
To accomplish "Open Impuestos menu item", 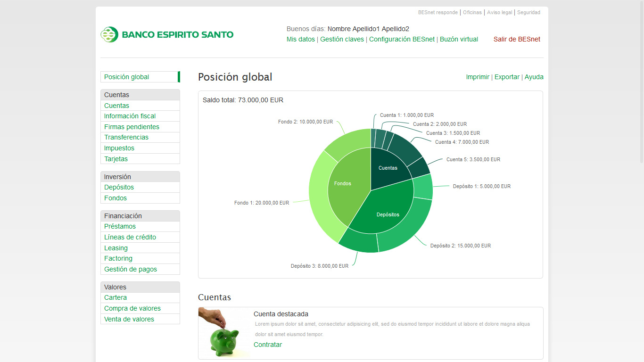I will [140, 148].
